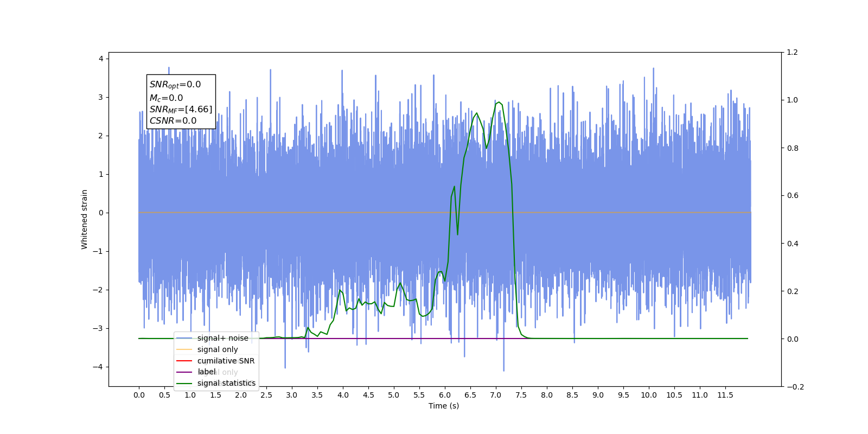Click the 3.0 tick on time axis
868x434 pixels.
click(x=292, y=395)
